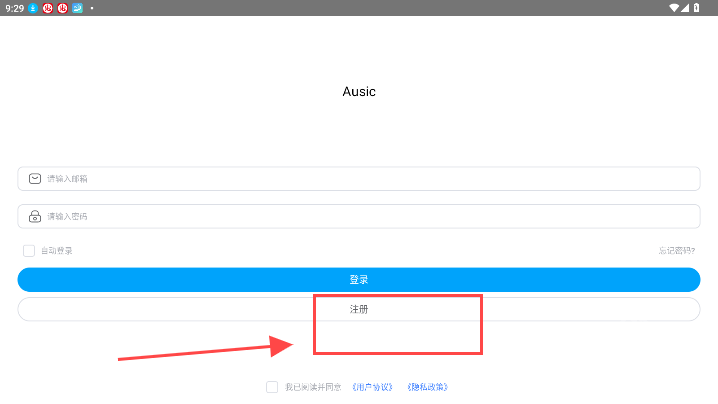
Task: Tap the 9:29 clock in status bar
Action: pos(13,7)
